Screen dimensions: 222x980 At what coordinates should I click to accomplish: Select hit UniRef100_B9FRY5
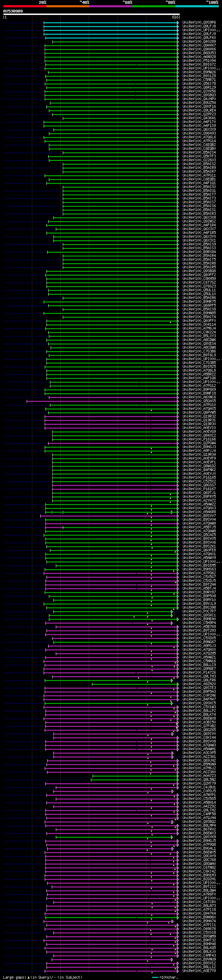tap(199, 496)
